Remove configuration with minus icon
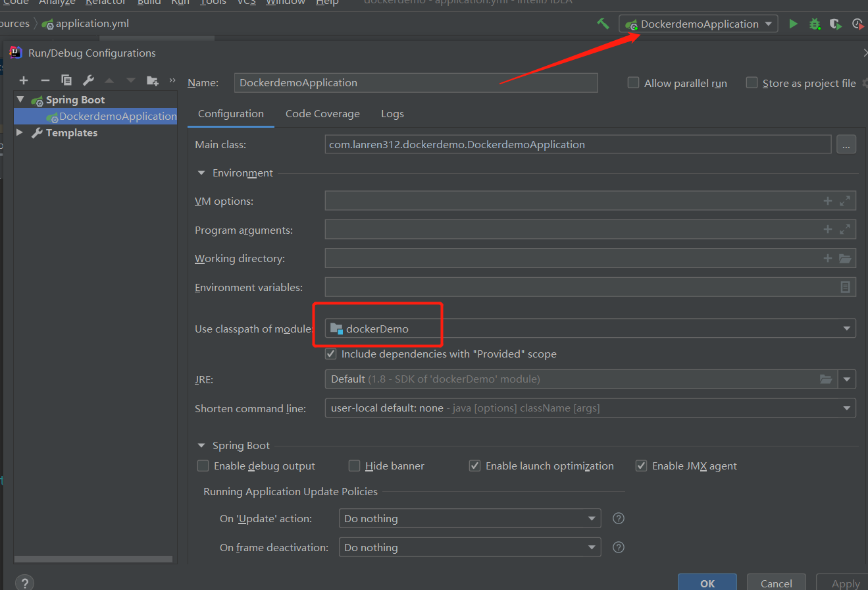The image size is (868, 590). point(45,80)
